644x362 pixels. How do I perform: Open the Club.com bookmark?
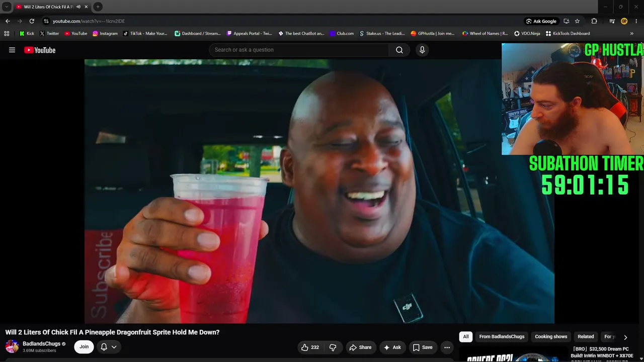pyautogui.click(x=342, y=34)
